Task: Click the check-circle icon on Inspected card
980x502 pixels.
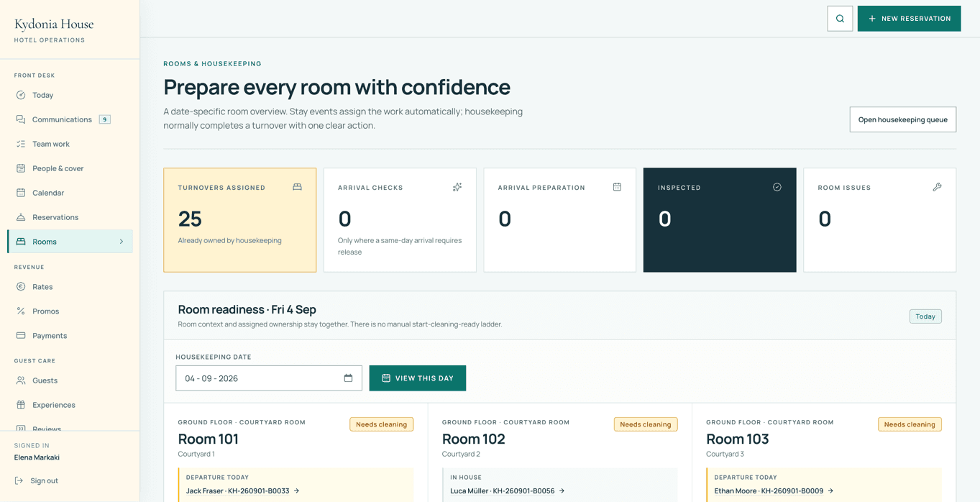Action: [x=777, y=187]
